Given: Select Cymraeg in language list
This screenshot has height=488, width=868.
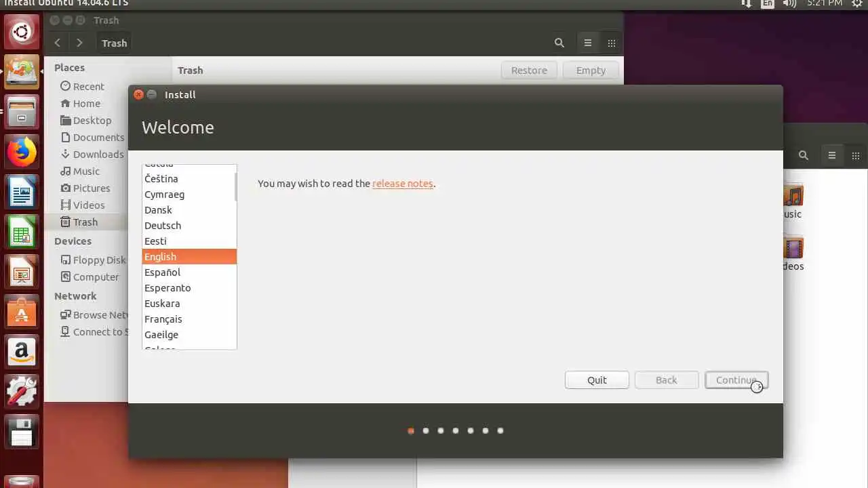Looking at the screenshot, I should [189, 195].
